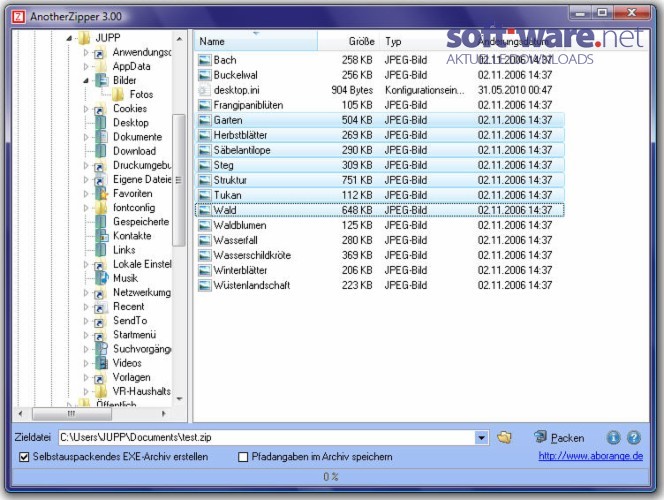Enable Pfadangaben im Archiv speichern checkbox
The image size is (664, 500).
(x=243, y=457)
